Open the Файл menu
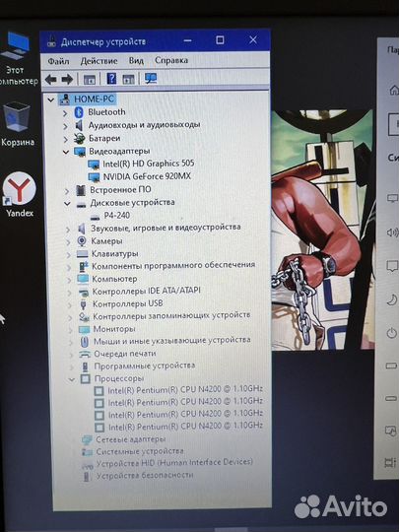 tap(58, 61)
